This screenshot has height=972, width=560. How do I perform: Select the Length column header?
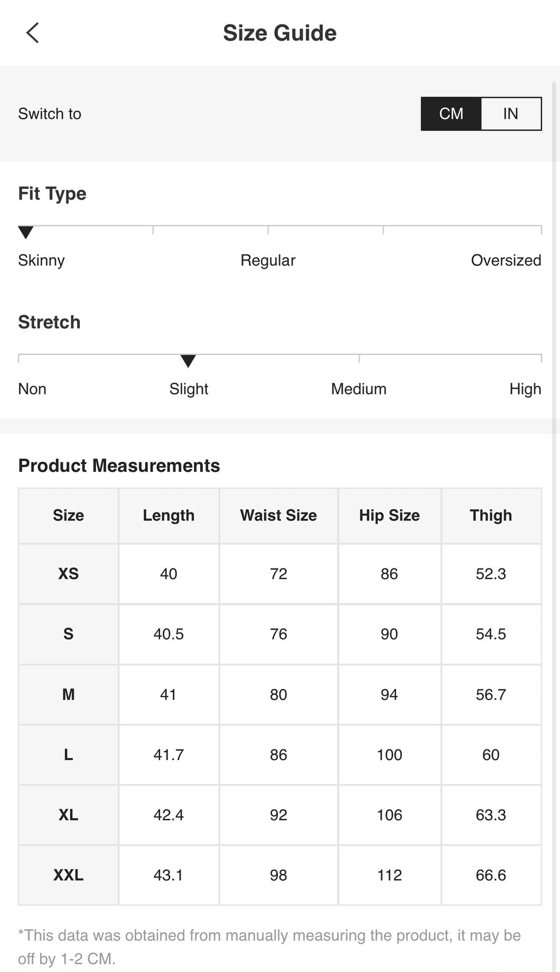169,516
